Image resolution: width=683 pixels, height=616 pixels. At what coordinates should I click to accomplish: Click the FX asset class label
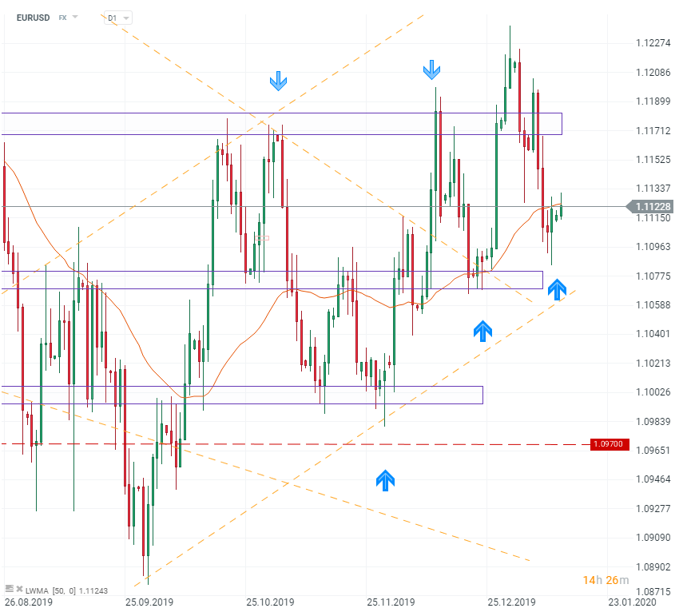point(63,18)
